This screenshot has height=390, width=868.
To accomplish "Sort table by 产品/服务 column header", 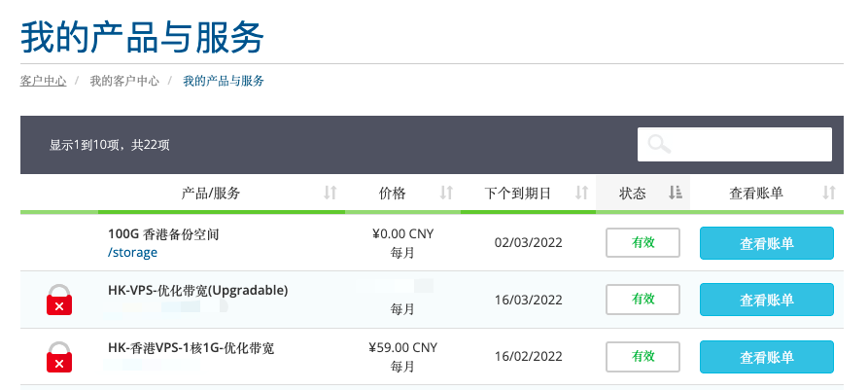I will [x=211, y=194].
